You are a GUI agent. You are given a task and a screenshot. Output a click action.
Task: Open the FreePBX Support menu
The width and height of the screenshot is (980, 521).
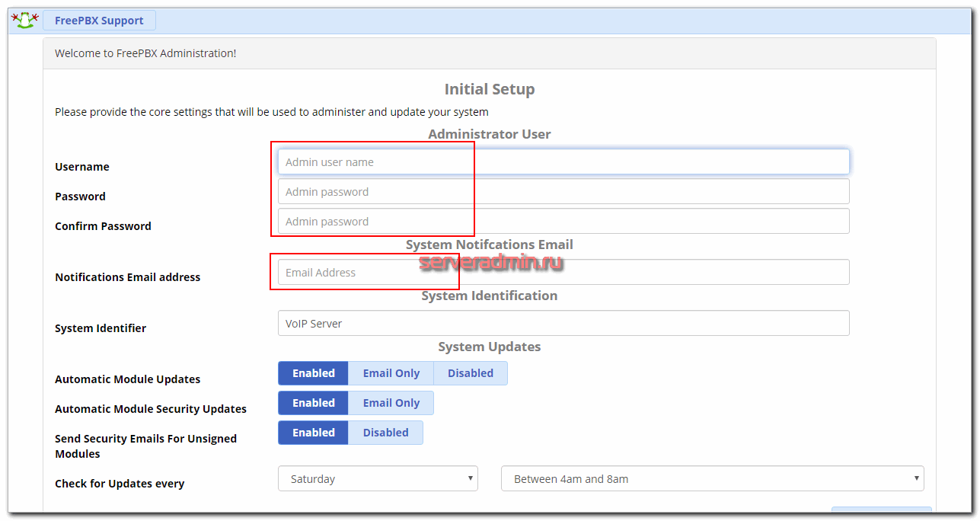point(99,21)
